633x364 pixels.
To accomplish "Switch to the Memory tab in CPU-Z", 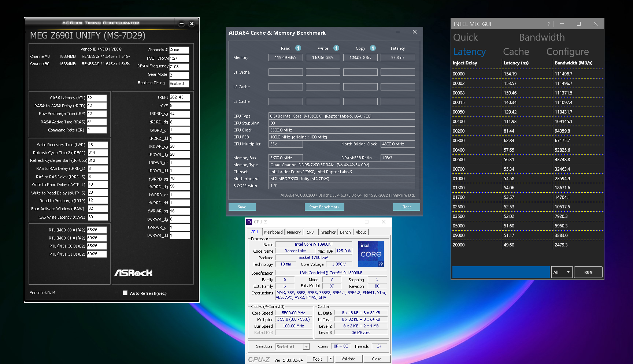I will tap(293, 232).
